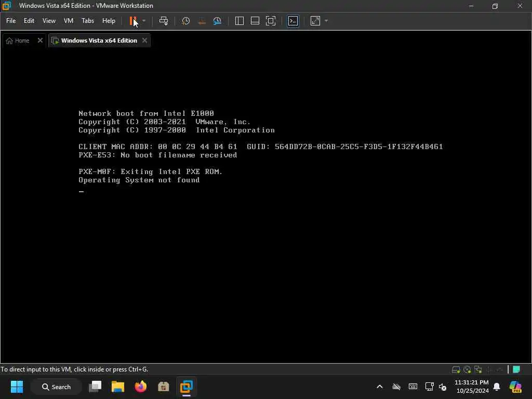Click Revert to snapshot icon
The height and width of the screenshot is (399, 532).
tap(202, 21)
